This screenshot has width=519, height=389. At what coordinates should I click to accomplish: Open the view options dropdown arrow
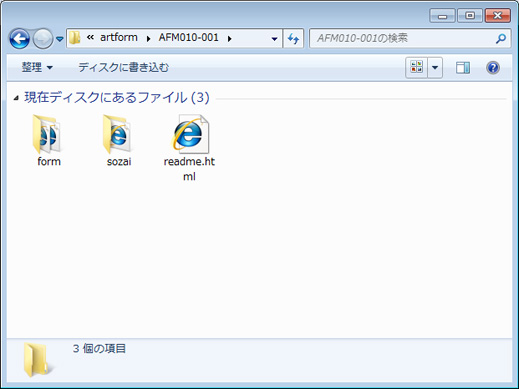(x=435, y=68)
